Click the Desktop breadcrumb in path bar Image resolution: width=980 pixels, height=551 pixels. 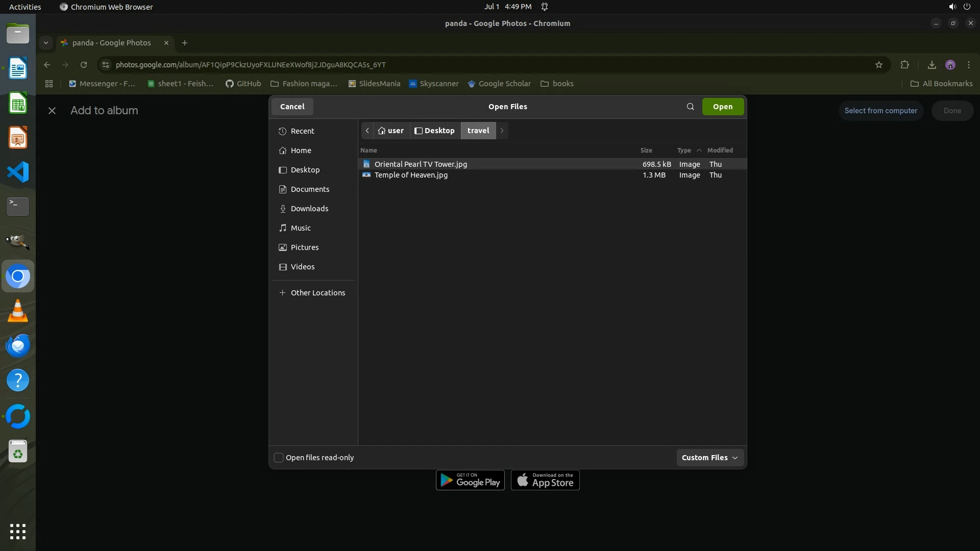point(435,131)
